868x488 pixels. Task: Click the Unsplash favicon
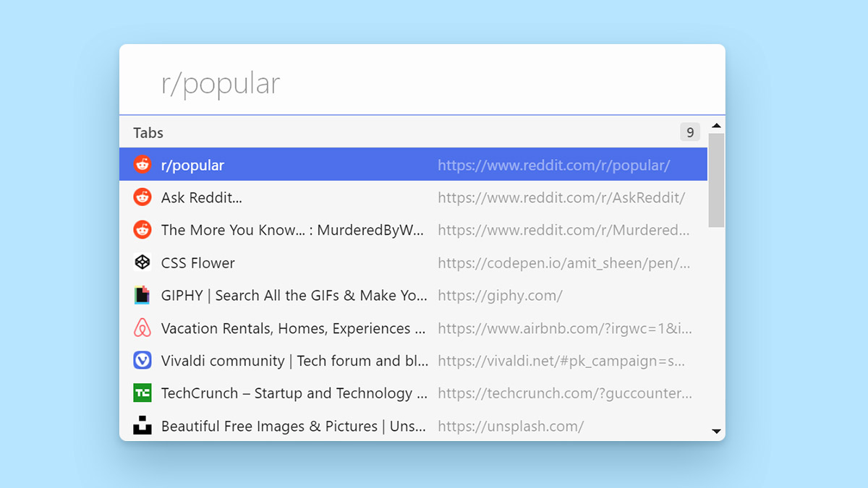142,426
